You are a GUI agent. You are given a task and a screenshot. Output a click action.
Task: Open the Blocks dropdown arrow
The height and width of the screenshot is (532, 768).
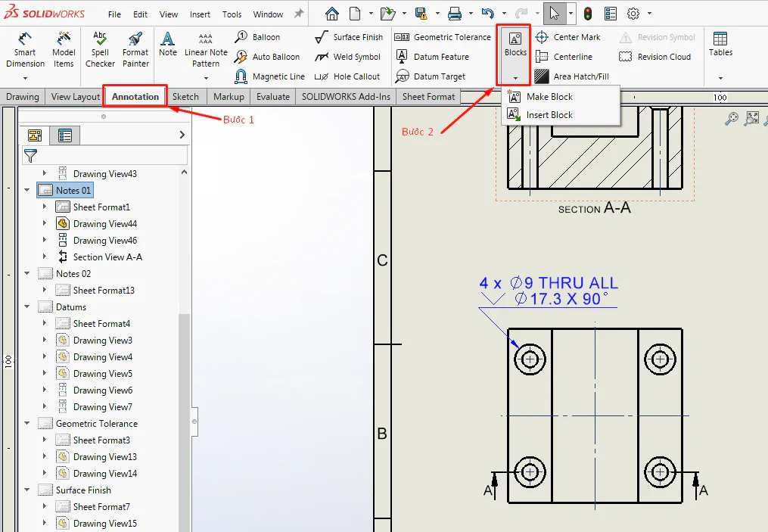coord(515,78)
